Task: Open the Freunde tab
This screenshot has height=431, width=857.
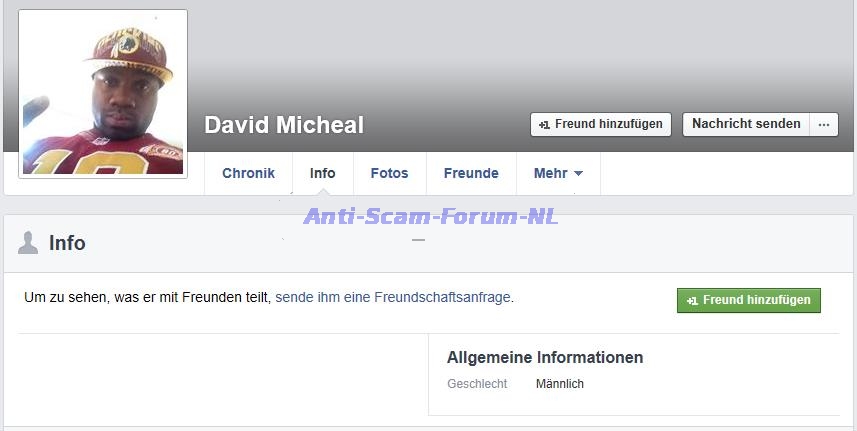Action: tap(471, 173)
